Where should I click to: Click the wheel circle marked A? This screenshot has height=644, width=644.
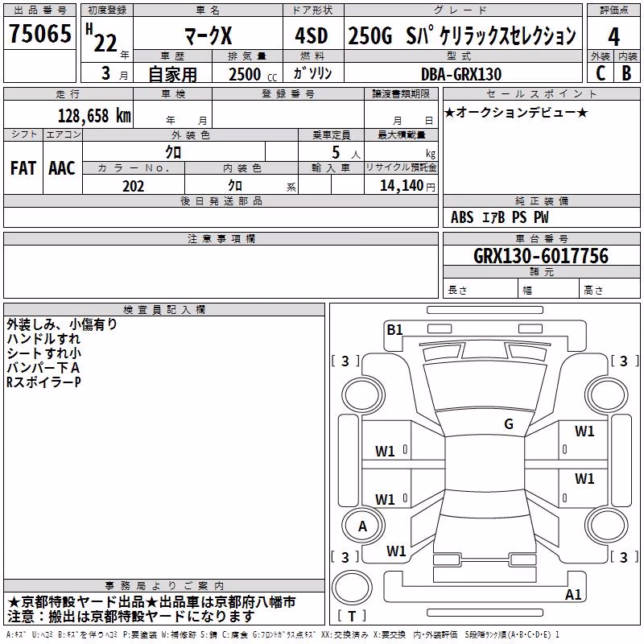point(363,526)
